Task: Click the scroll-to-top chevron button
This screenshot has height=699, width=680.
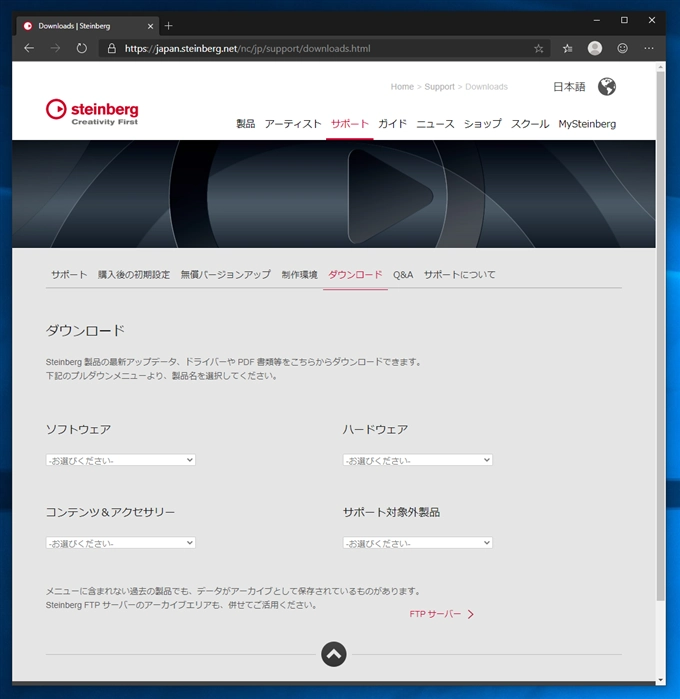Action: [334, 654]
